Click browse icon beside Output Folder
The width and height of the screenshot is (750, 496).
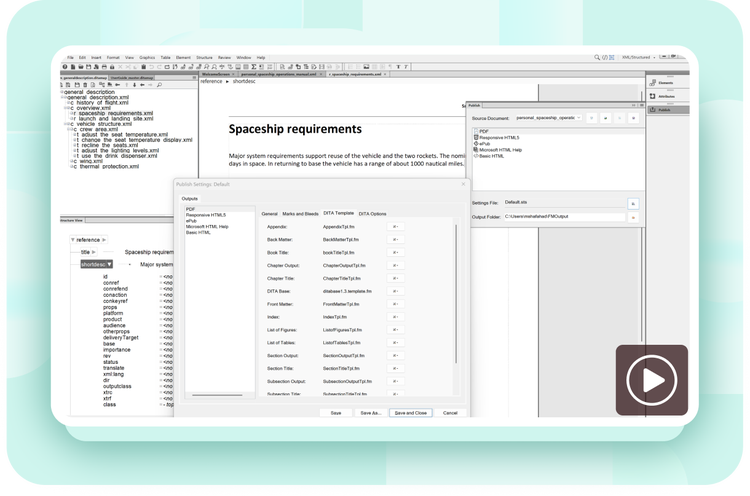(x=633, y=218)
